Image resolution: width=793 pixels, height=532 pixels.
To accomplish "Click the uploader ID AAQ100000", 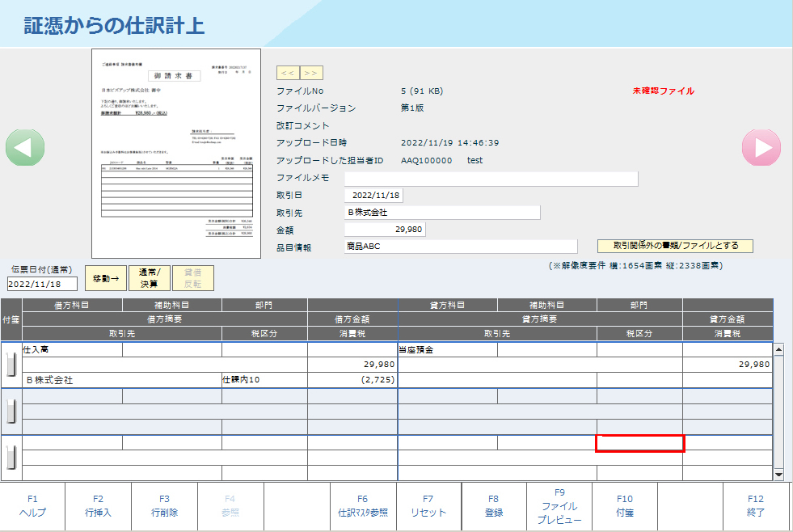I will pyautogui.click(x=426, y=161).
